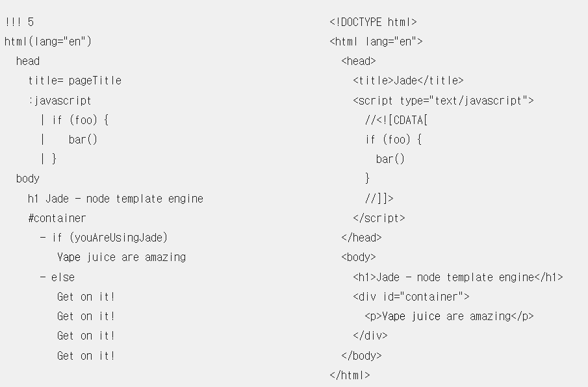
Task: Click the 'title= pageTitle' line
Action: (75, 81)
